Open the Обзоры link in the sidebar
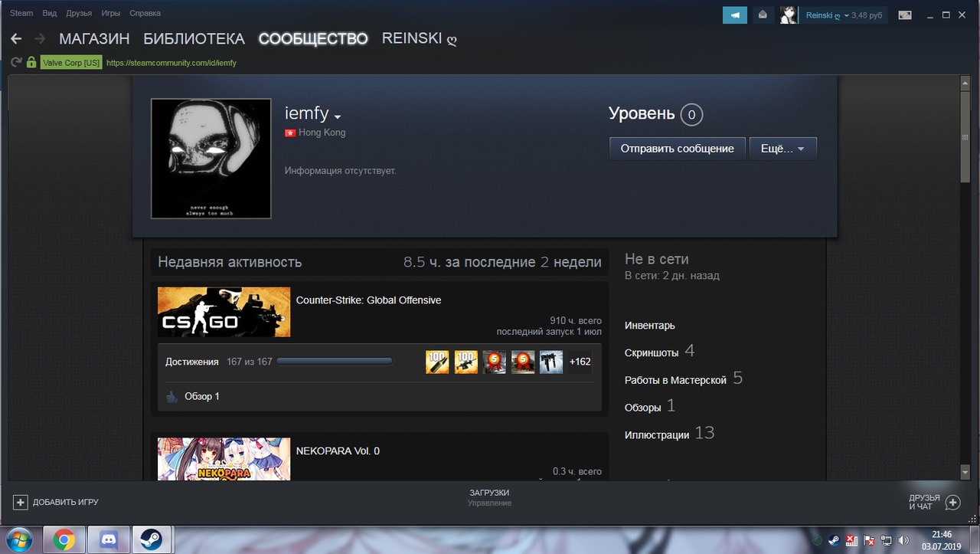This screenshot has height=554, width=980. (642, 408)
